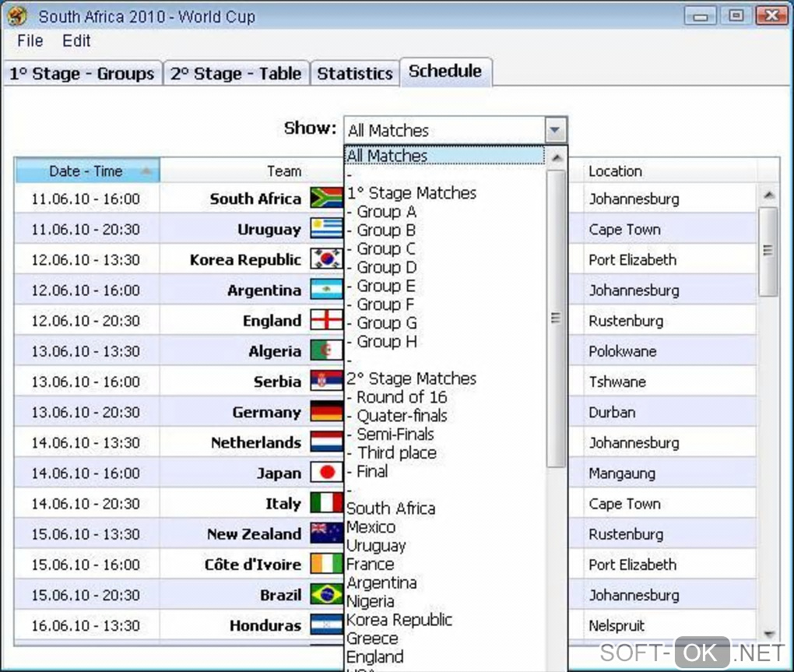Collapse the Show combo box arrow
Screen dimensions: 794x672
556,130
